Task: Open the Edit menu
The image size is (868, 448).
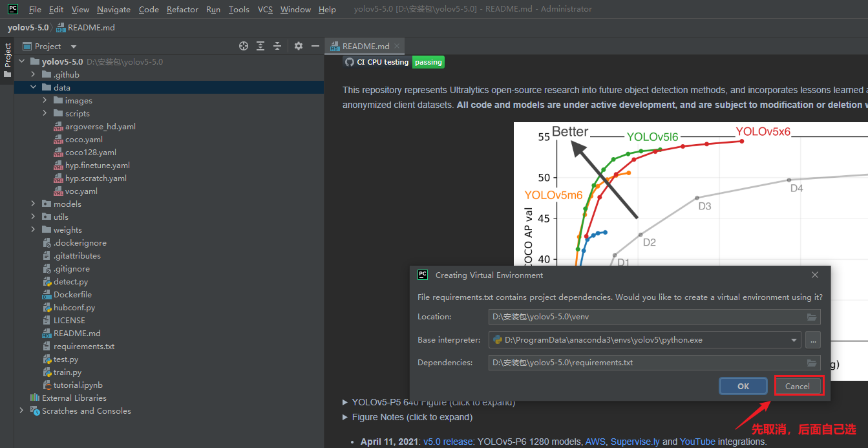Action: [x=56, y=9]
